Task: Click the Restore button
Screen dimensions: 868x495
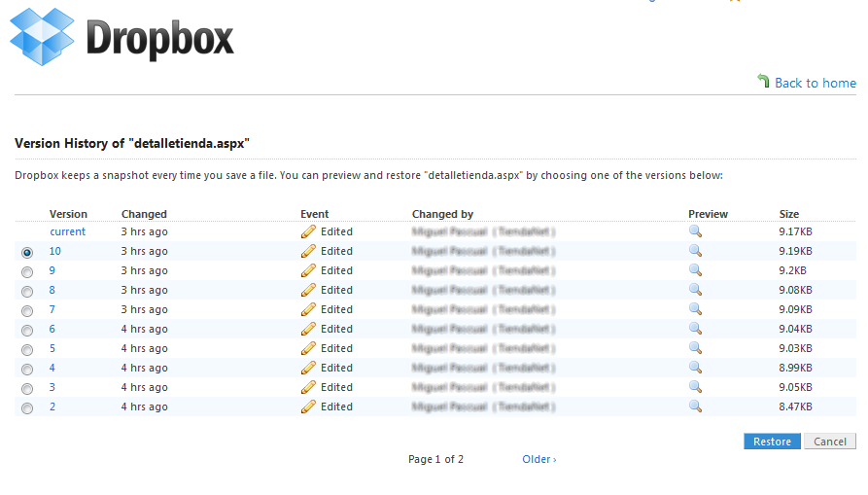Action: 772,442
